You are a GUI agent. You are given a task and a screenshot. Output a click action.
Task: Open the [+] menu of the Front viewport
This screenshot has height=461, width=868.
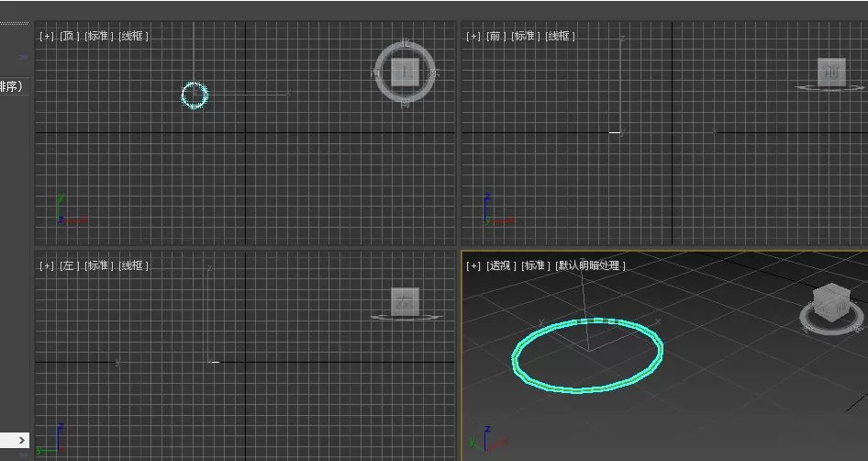tap(473, 36)
